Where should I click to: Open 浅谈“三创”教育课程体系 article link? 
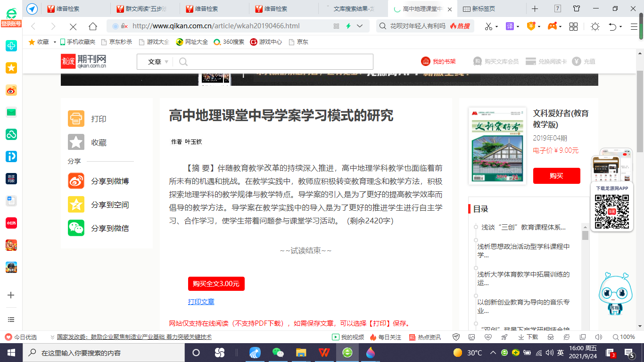pos(523,227)
